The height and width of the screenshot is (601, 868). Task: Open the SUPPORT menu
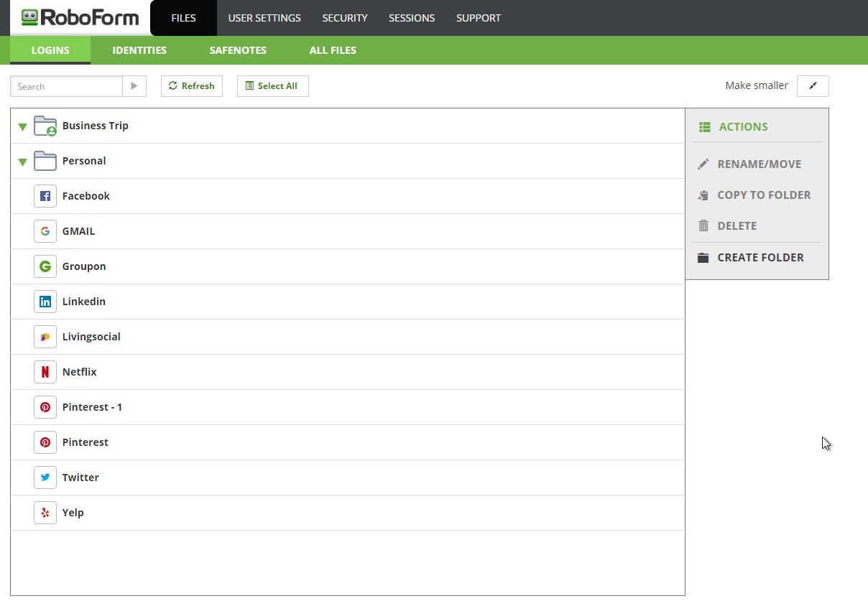click(x=479, y=18)
